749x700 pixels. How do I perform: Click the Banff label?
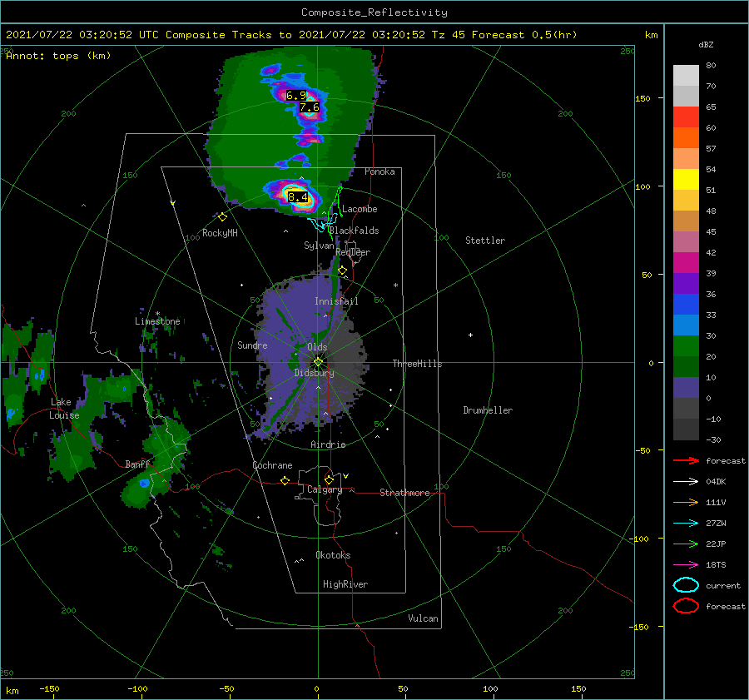[x=137, y=464]
